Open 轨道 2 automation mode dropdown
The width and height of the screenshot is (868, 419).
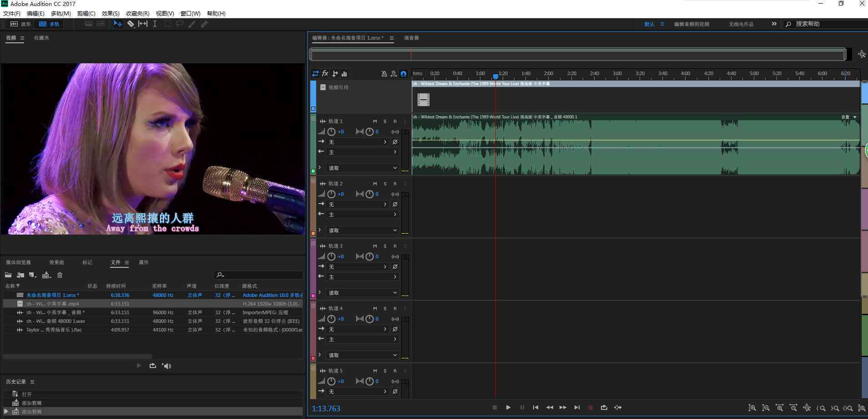click(x=363, y=230)
